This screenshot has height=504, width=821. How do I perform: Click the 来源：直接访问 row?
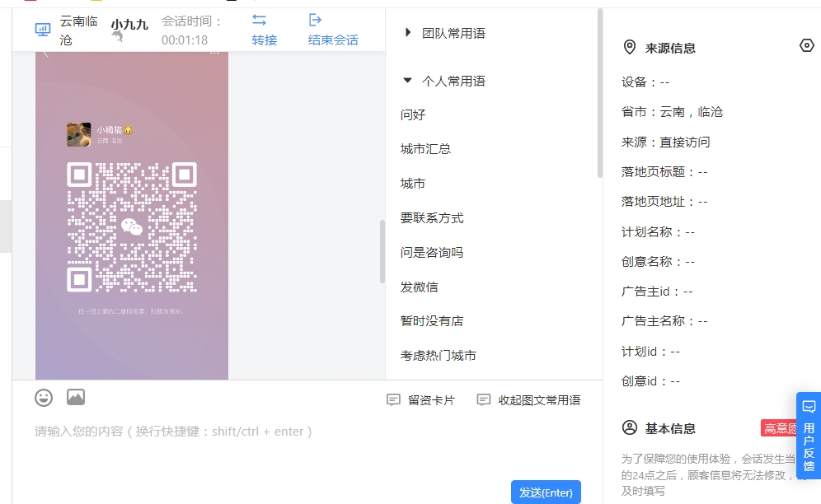pyautogui.click(x=665, y=142)
